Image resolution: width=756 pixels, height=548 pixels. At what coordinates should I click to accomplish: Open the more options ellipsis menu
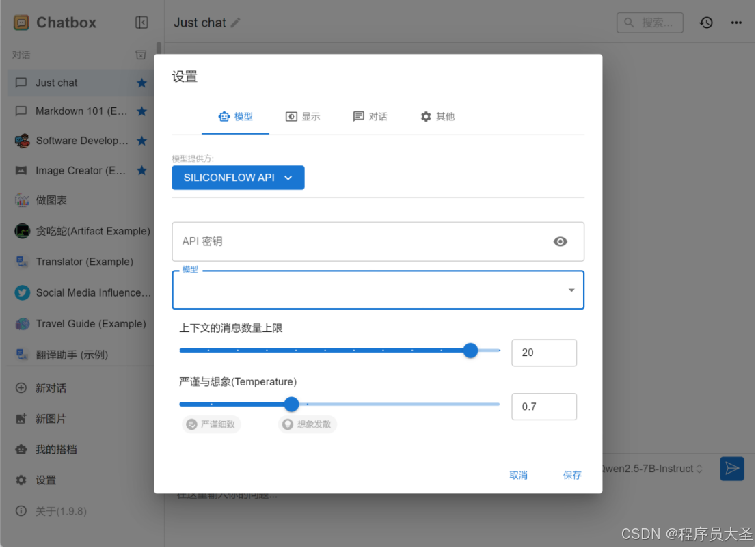coord(736,23)
